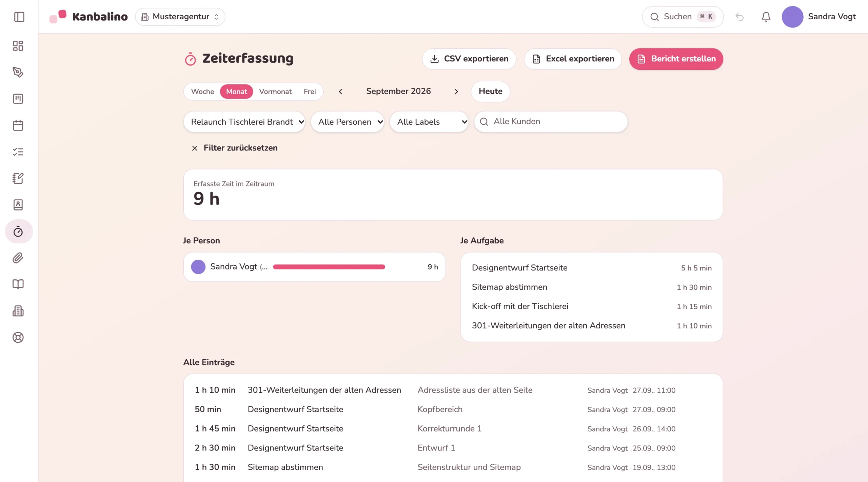Open the Musteragentur workspace switcher

point(180,17)
